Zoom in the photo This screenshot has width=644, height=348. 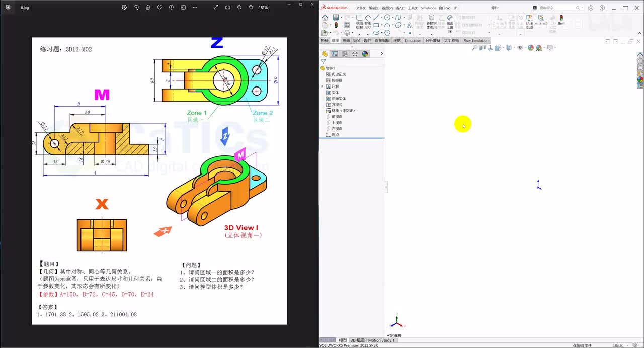tap(251, 7)
